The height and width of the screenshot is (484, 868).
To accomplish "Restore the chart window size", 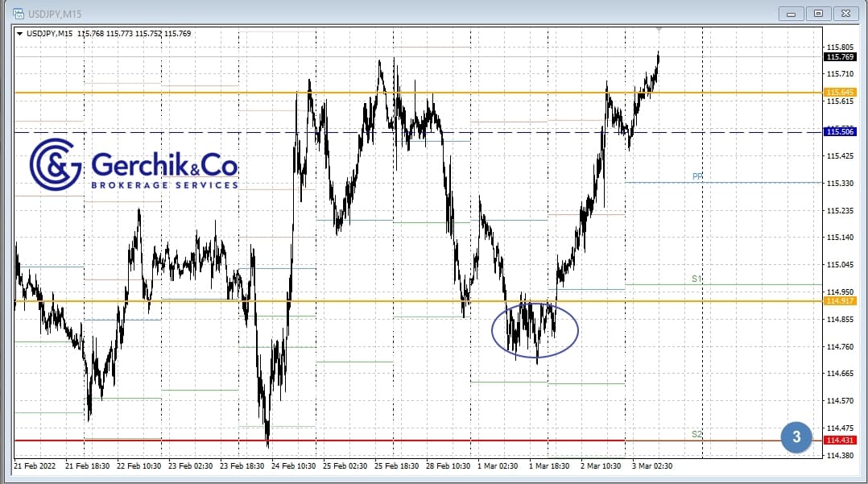I will click(818, 14).
